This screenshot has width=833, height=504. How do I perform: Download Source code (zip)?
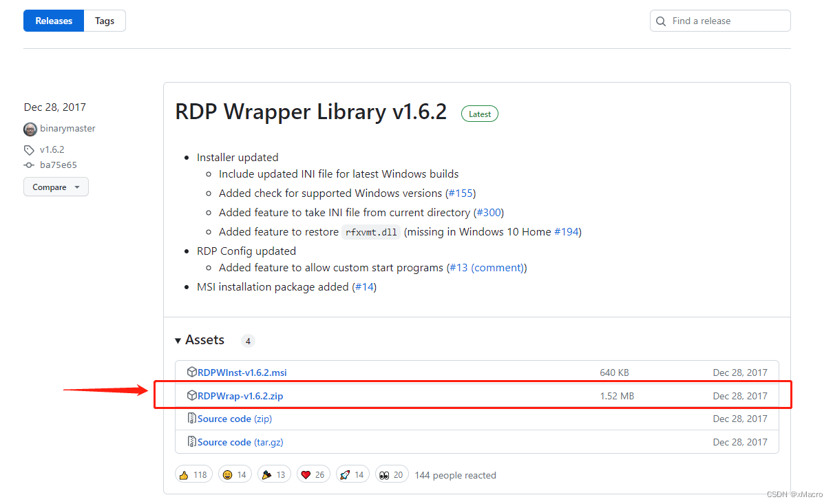tap(235, 419)
